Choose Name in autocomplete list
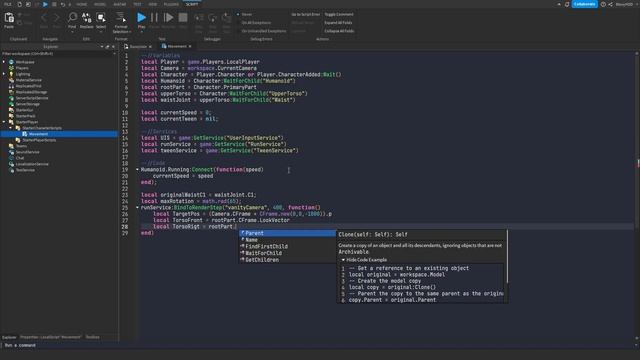The image size is (640, 360). 287,240
